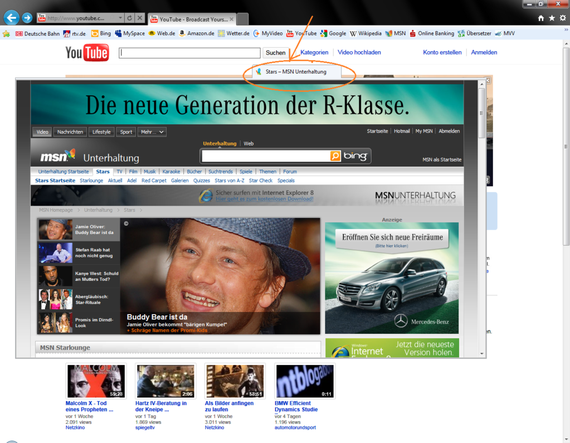The image size is (570, 443).
Task: Add to favorites bar star icon
Action: click(x=6, y=34)
